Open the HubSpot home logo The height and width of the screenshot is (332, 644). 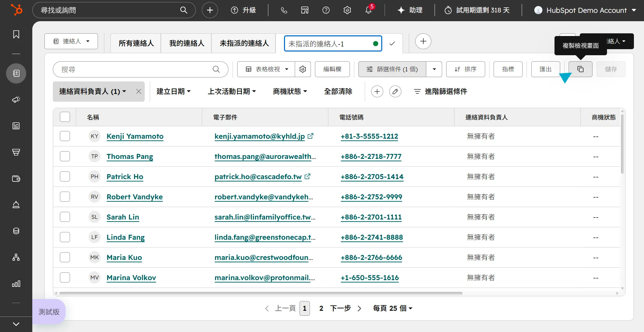[16, 10]
